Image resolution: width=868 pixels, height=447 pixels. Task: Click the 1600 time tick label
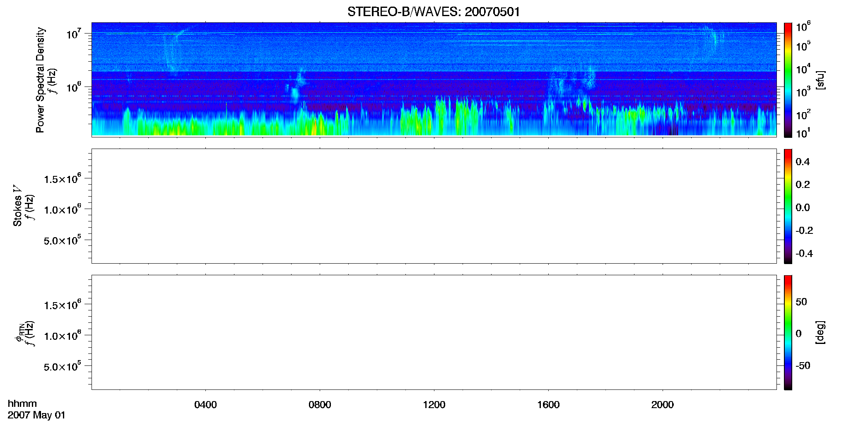[548, 405]
